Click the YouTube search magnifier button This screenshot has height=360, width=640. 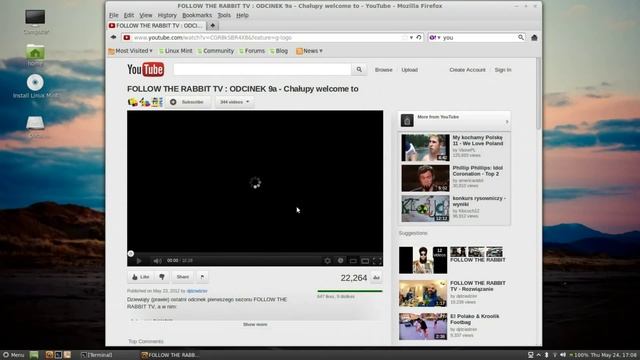coord(359,70)
